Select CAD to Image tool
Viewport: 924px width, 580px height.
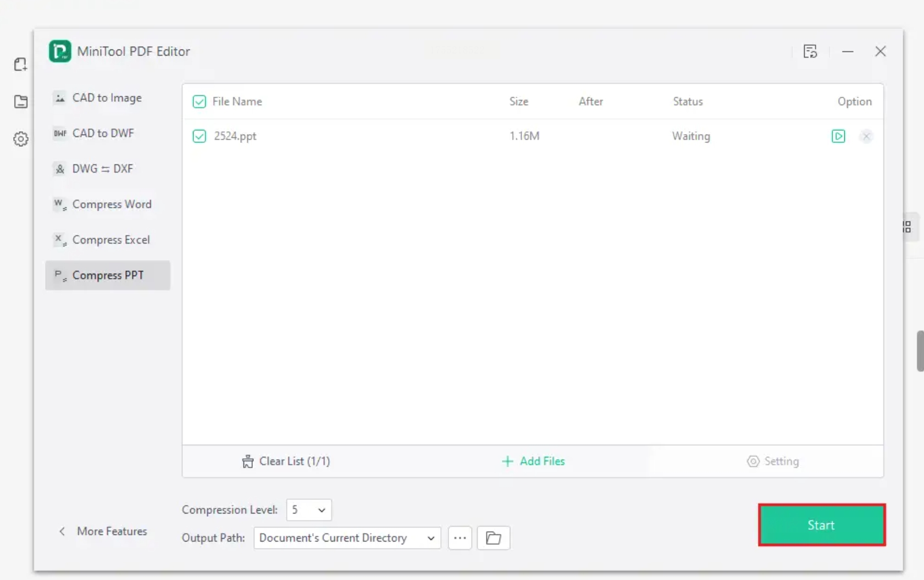pyautogui.click(x=108, y=98)
